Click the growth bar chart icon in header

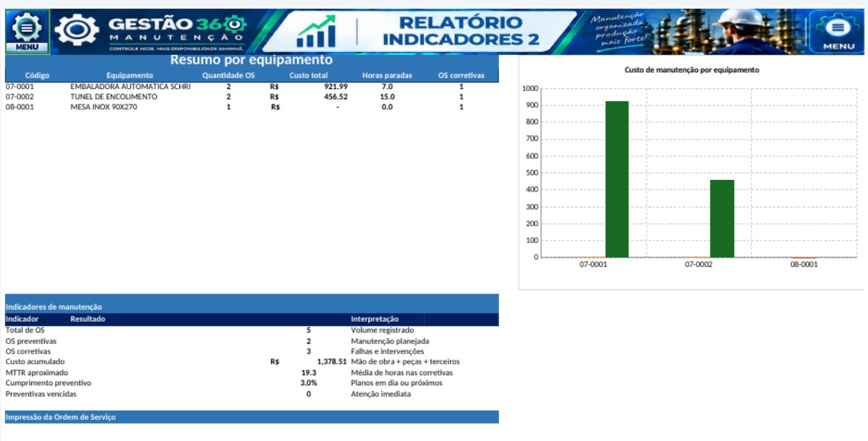pos(317,31)
